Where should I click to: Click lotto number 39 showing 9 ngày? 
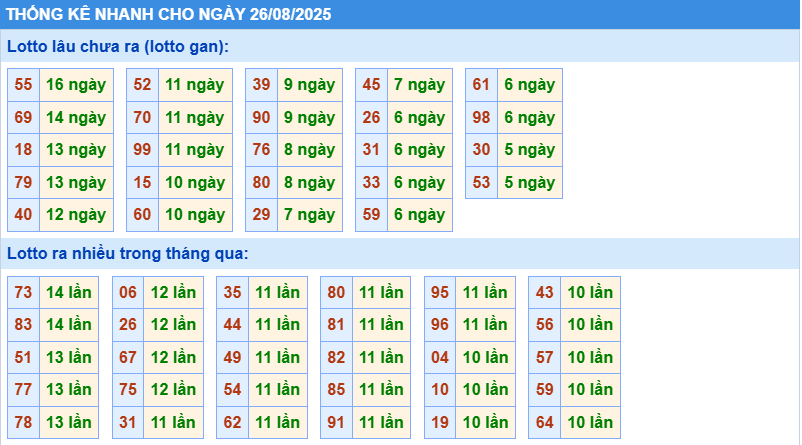(x=261, y=85)
